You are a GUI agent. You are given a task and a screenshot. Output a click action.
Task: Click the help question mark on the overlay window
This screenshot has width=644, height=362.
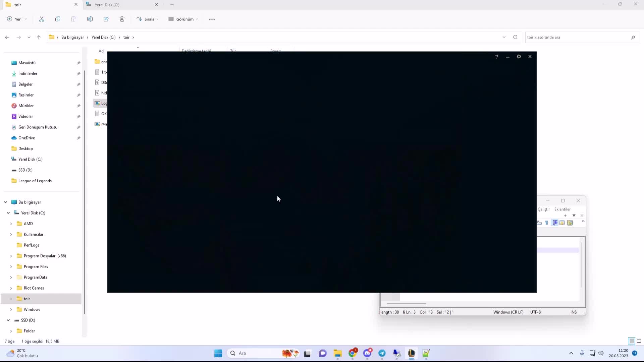497,57
